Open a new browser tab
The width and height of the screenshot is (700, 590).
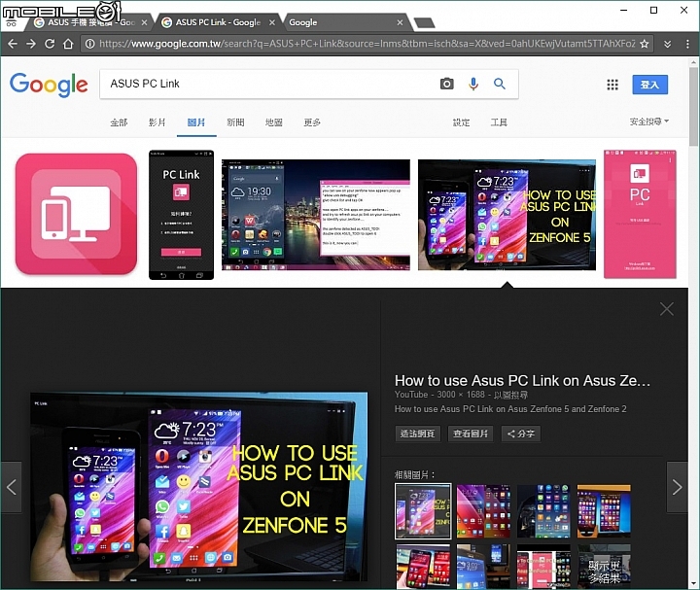tap(424, 22)
